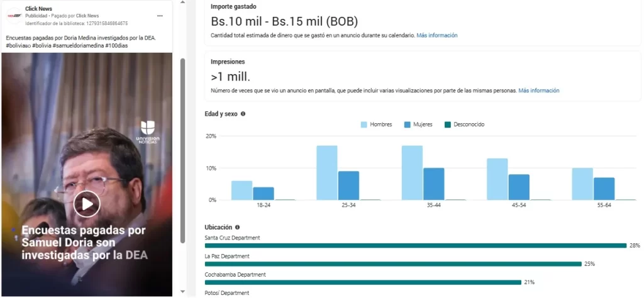Open the Edad y sexo info icon
644x298 pixels.
coord(243,114)
